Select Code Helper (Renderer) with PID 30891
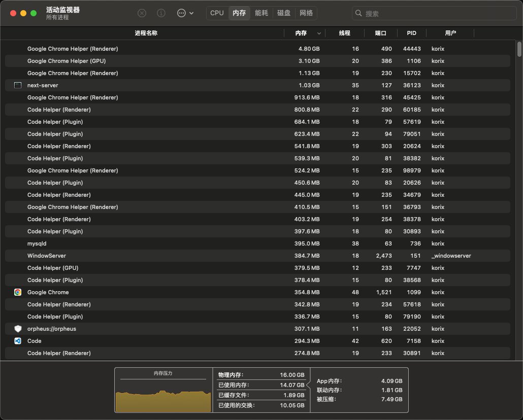The width and height of the screenshot is (523, 420). pos(257,353)
